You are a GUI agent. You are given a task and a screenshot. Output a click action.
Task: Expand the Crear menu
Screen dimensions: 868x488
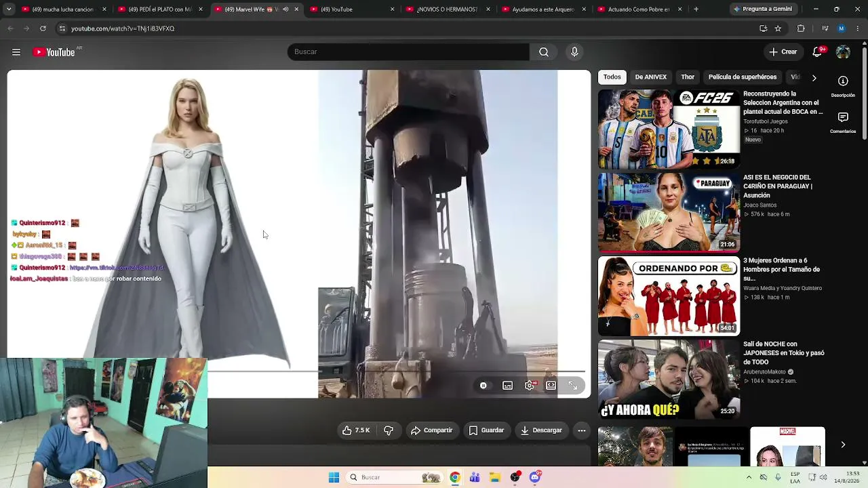(x=783, y=52)
